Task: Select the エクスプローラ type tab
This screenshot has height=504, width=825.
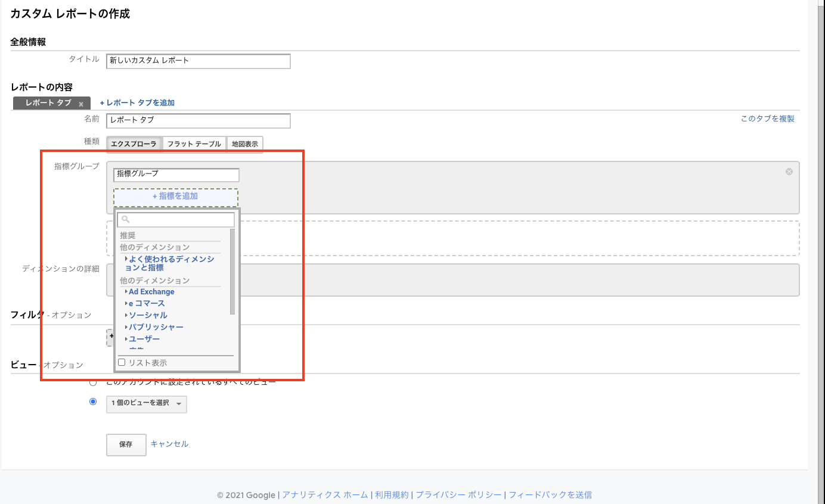Action: point(134,144)
